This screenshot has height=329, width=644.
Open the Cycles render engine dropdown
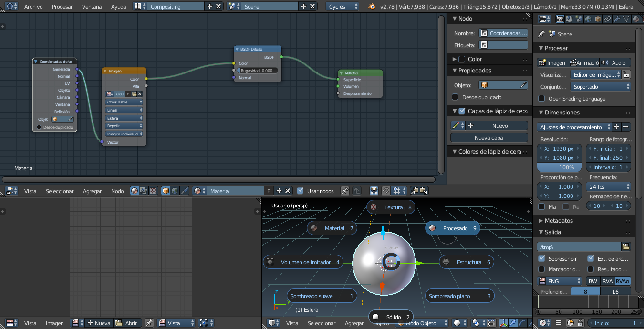(x=343, y=7)
